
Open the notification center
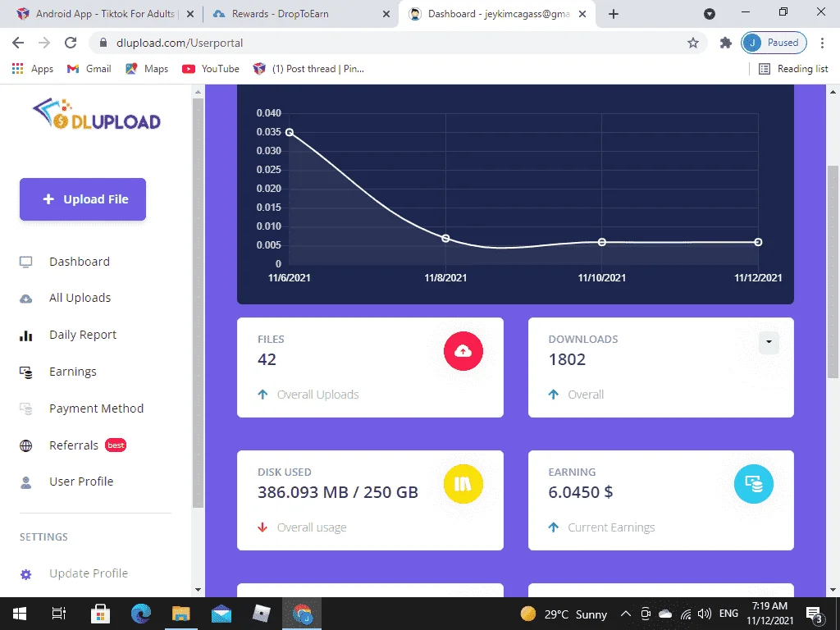pyautogui.click(x=815, y=614)
